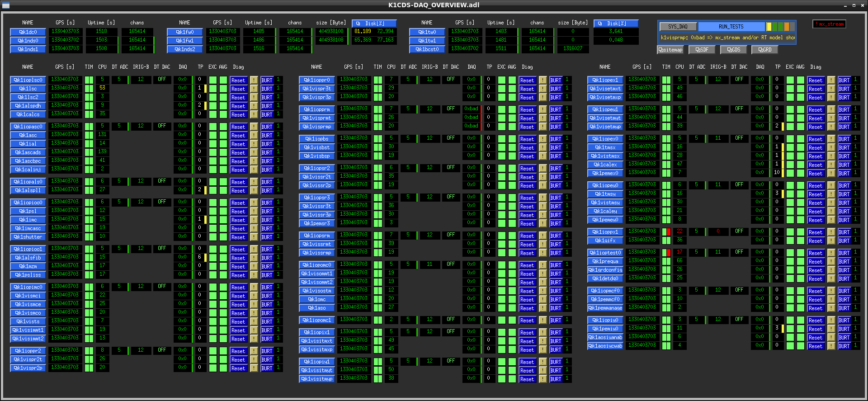The width and height of the screenshot is (868, 401).
Task: Click the '!' diag button for k1asc
Action: click(x=254, y=135)
